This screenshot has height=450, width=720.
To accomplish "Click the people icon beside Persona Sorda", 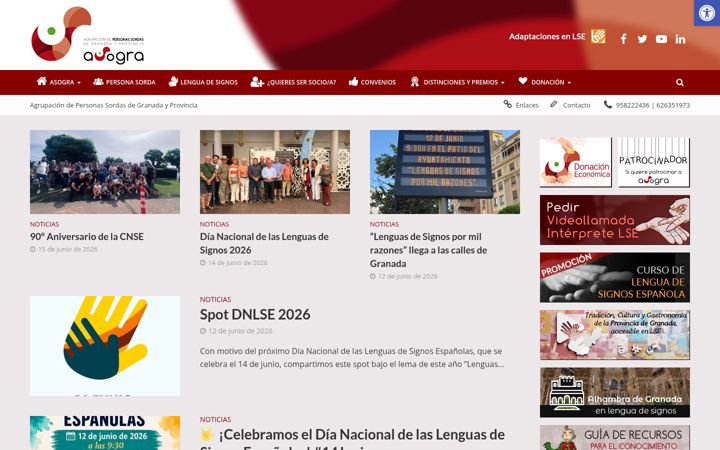I will [98, 82].
